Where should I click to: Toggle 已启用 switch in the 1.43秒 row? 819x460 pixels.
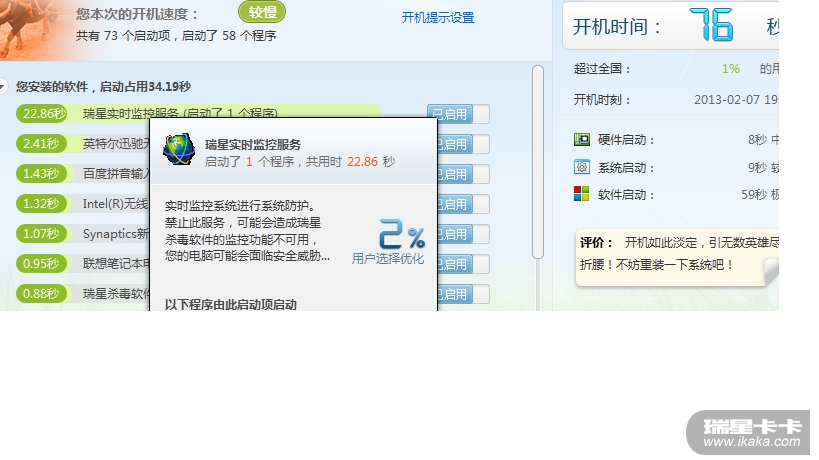pos(463,174)
